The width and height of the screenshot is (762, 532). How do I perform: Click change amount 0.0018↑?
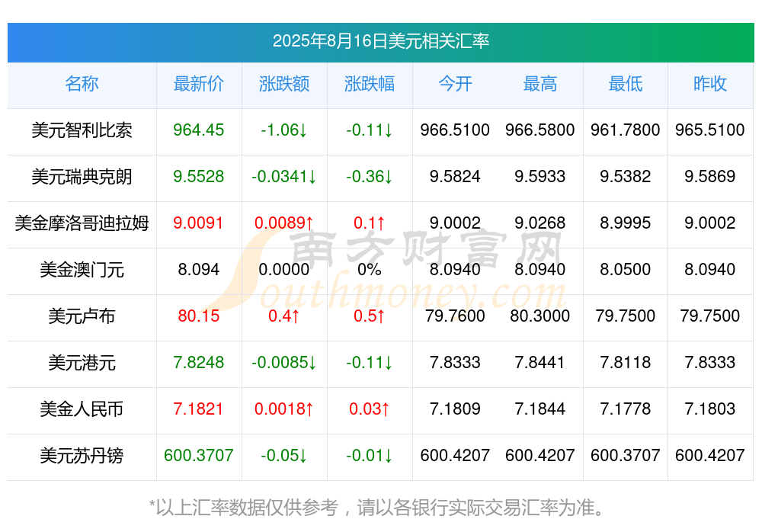pos(284,409)
